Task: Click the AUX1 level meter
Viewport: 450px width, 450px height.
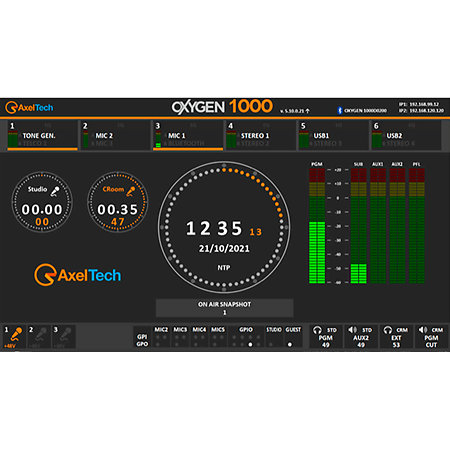Action: pyautogui.click(x=378, y=226)
